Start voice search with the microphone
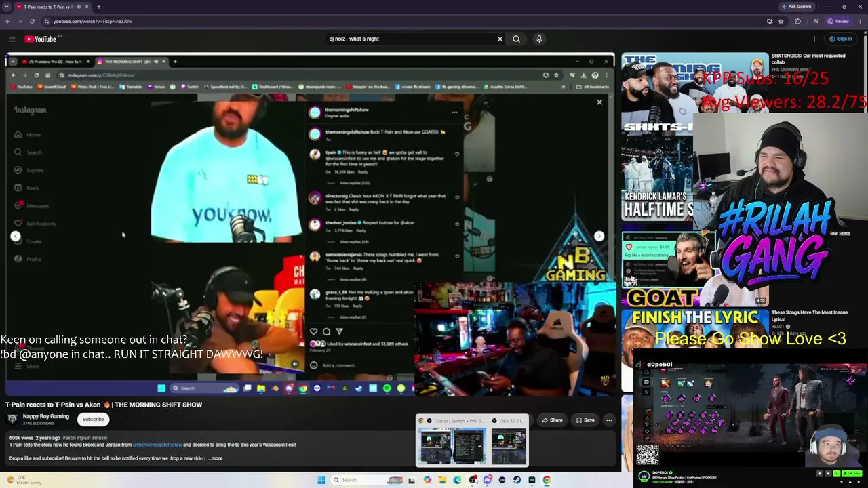The height and width of the screenshot is (488, 868). click(539, 39)
